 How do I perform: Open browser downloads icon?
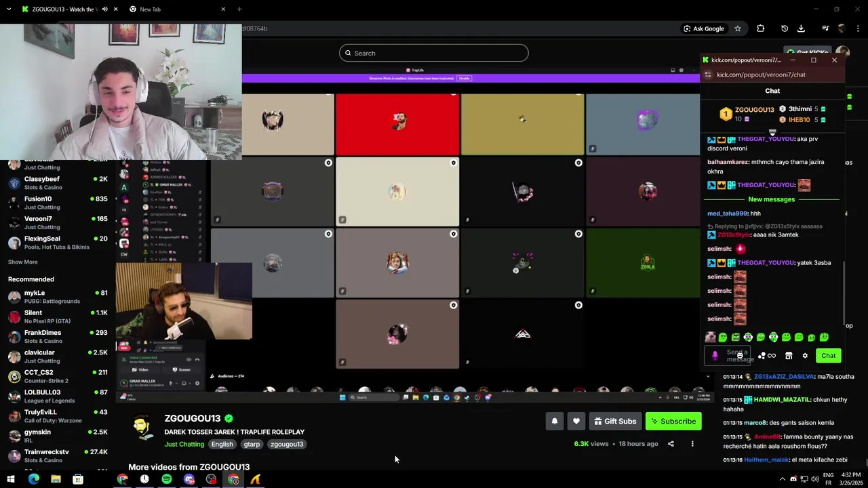pyautogui.click(x=801, y=28)
